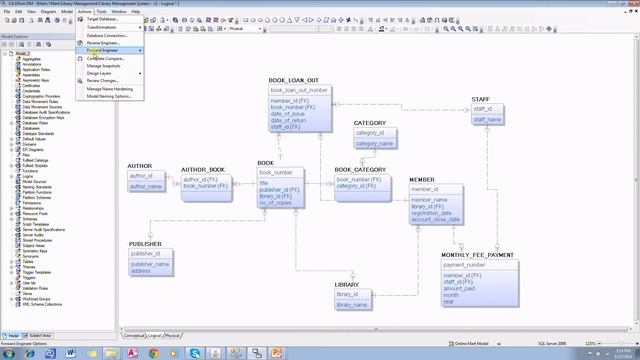This screenshot has width=640, height=360.
Task: Click Online Mart Model status bar entry
Action: point(469,344)
